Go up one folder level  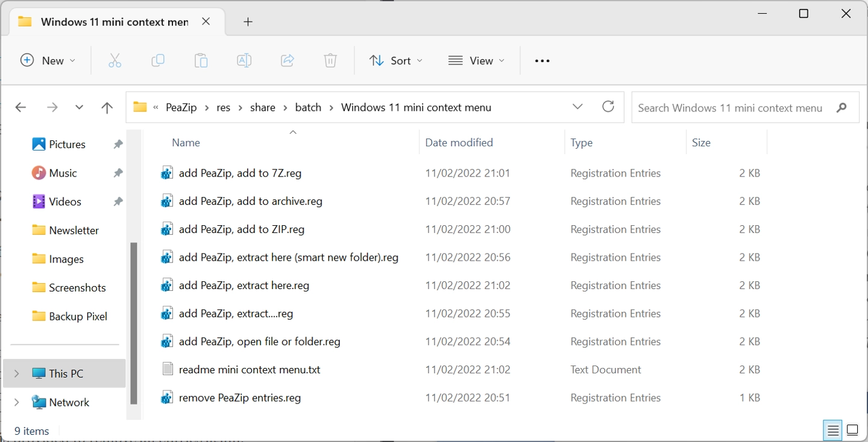pos(107,108)
